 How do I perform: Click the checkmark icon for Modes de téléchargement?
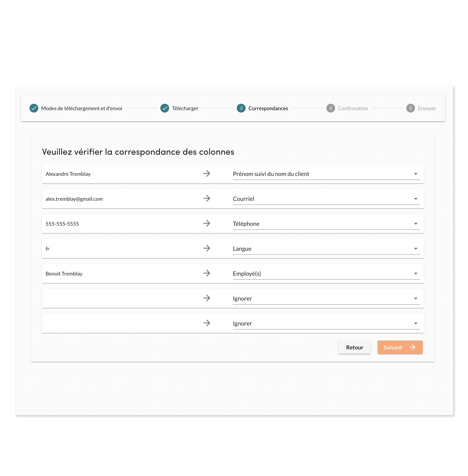click(x=34, y=108)
